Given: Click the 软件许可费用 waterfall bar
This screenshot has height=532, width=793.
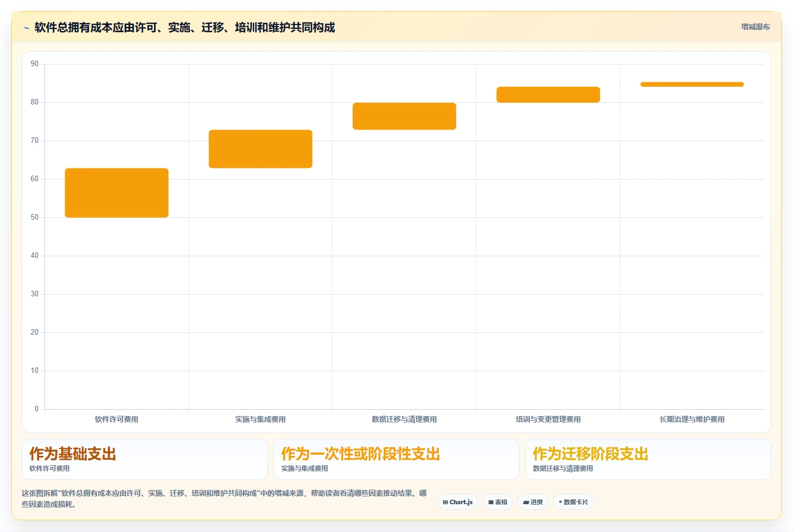Looking at the screenshot, I should tap(117, 193).
